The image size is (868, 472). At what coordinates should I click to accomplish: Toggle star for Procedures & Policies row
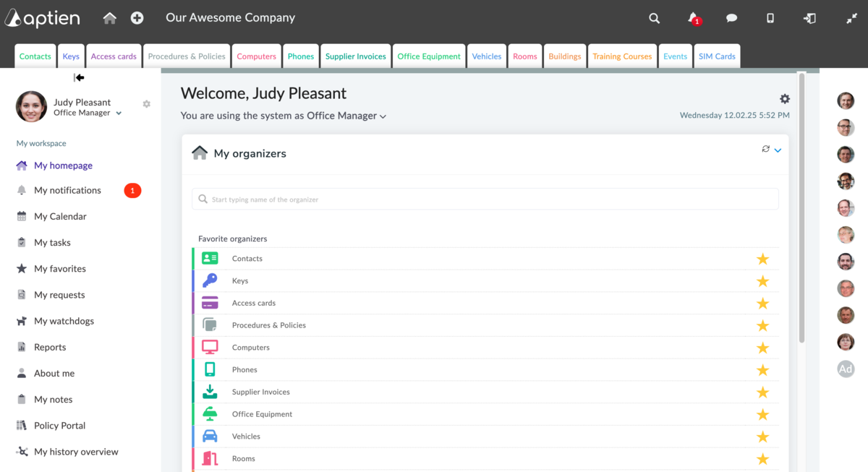[762, 326]
